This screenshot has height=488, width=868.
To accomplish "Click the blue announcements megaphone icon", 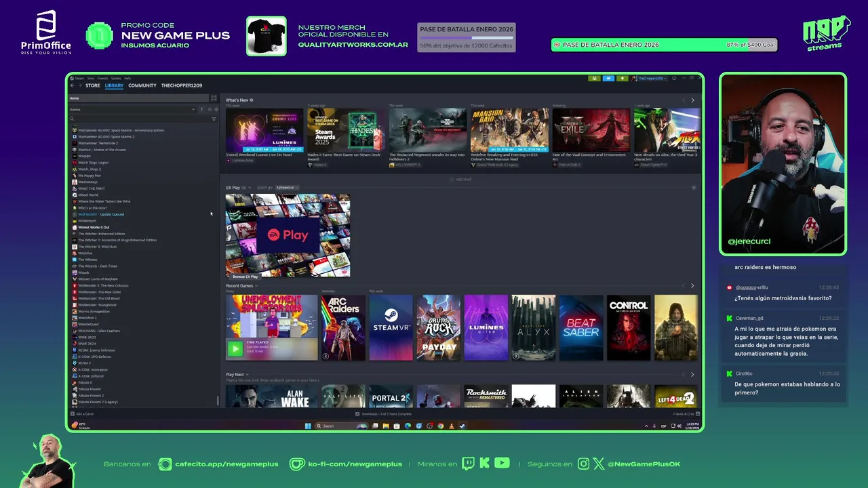I will pyautogui.click(x=608, y=78).
